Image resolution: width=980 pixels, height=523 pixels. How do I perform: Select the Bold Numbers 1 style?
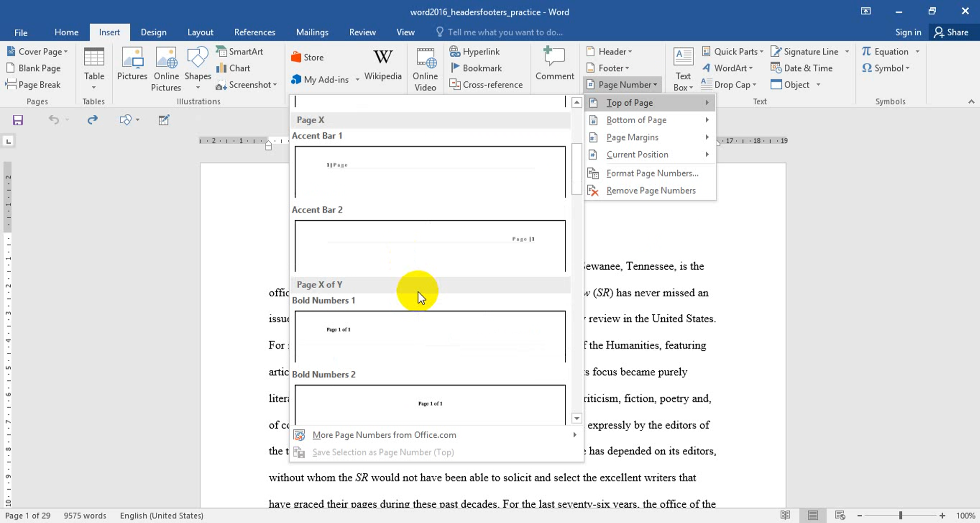430,336
